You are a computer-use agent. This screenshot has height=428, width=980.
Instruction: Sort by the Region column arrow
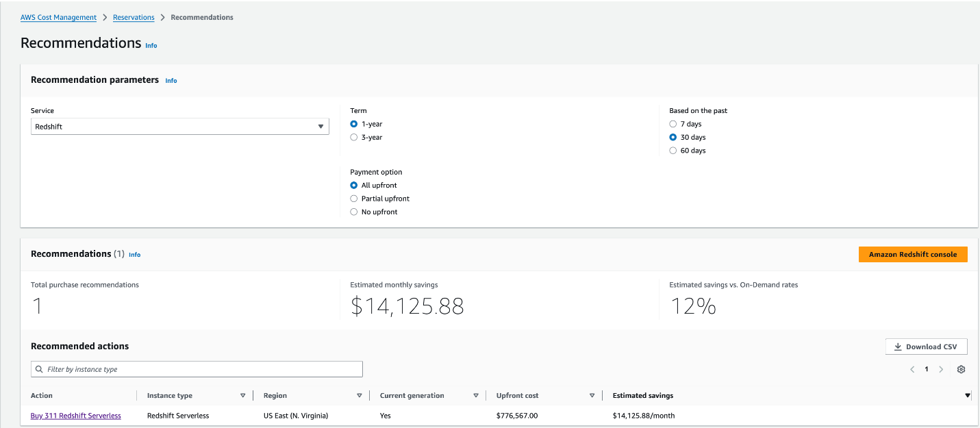(x=360, y=395)
